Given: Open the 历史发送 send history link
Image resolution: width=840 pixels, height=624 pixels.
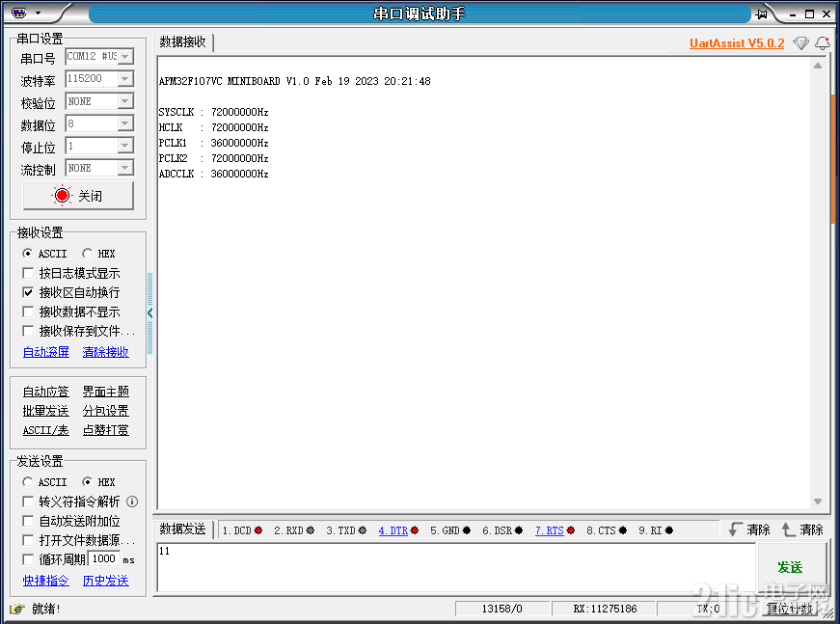Looking at the screenshot, I should point(105,580).
